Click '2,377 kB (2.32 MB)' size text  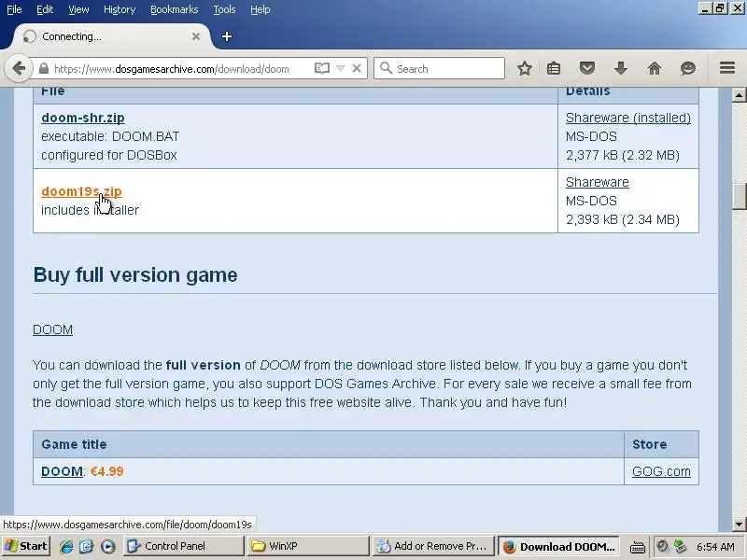623,155
